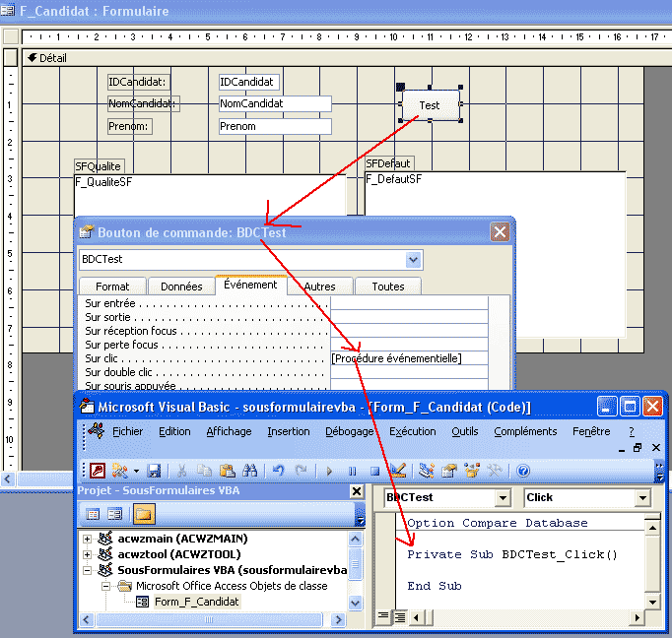Open Properties Window icon in toolbar
672x638 pixels.
click(449, 471)
